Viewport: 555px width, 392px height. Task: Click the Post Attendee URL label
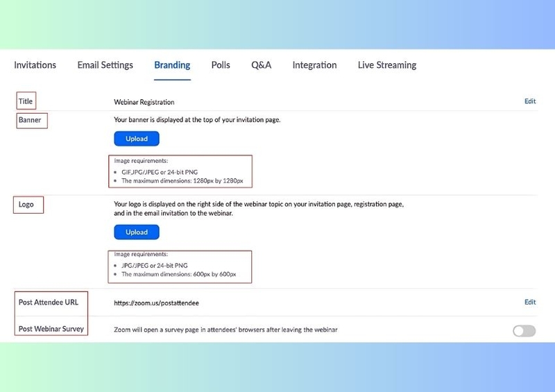coord(49,302)
